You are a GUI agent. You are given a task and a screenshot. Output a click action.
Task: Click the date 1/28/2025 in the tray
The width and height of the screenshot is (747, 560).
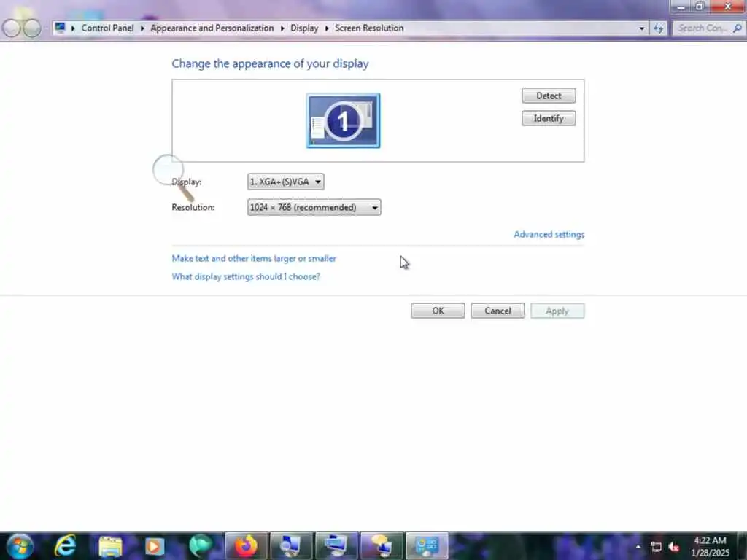[711, 553]
